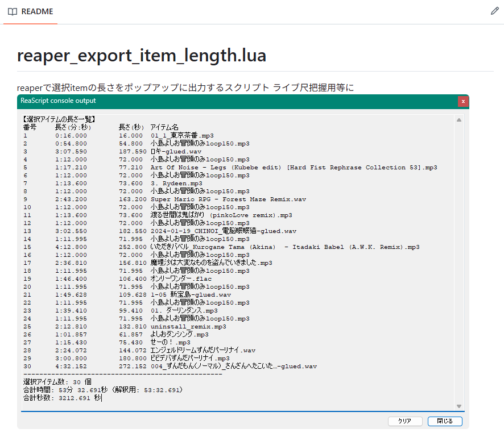Click the README book icon

click(13, 11)
